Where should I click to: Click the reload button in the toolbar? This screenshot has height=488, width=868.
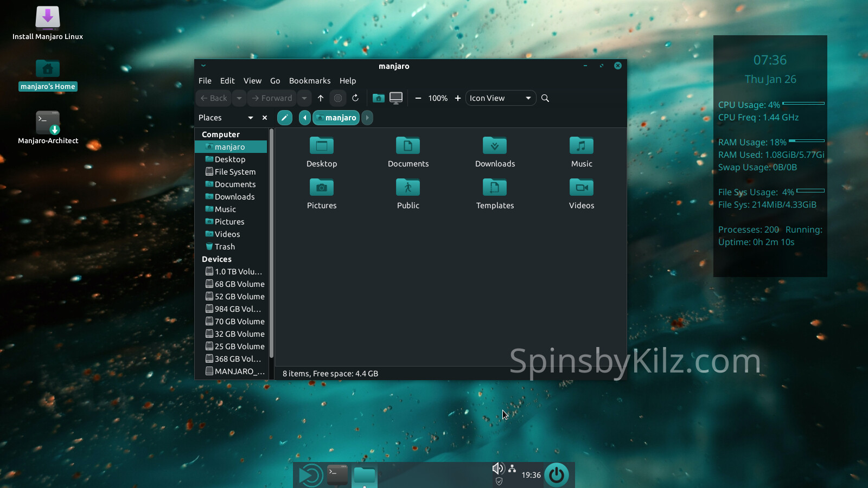[355, 98]
